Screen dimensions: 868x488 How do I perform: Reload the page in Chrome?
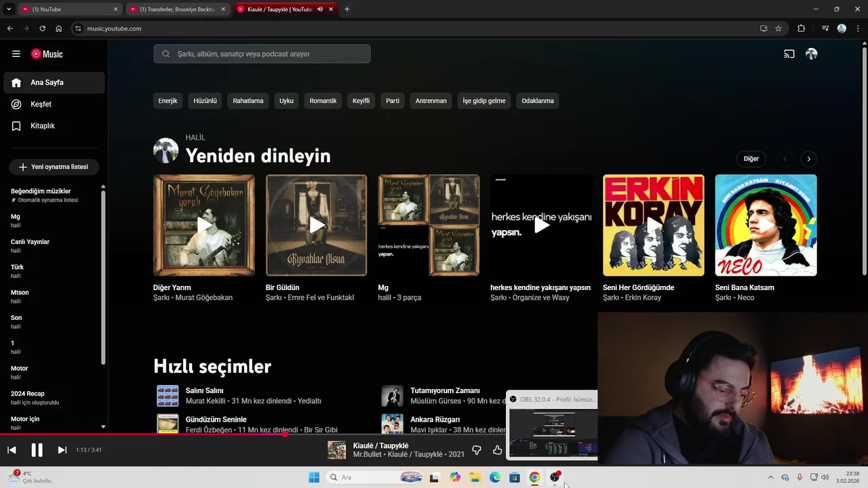pyautogui.click(x=42, y=28)
